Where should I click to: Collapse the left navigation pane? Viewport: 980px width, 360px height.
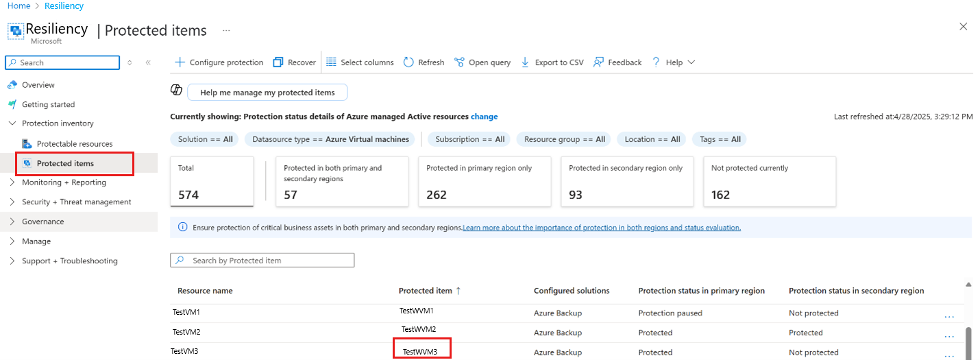[148, 62]
